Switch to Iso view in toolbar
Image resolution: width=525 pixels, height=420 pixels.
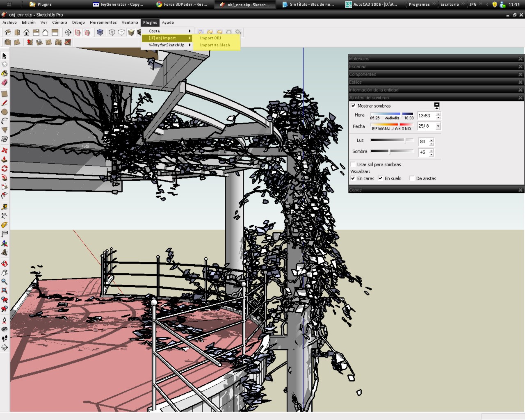click(x=8, y=32)
